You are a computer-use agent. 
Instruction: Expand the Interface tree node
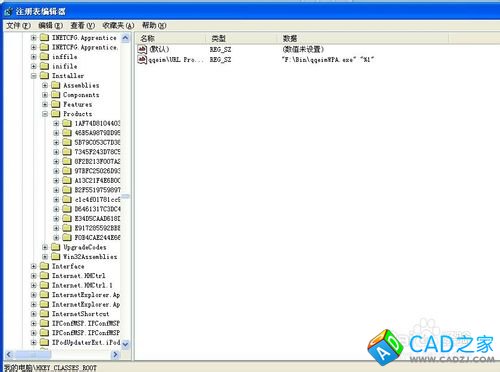tap(34, 266)
